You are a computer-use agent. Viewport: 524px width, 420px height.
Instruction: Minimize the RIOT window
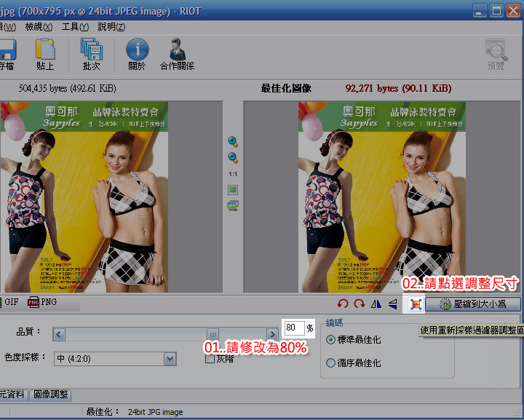pos(480,11)
